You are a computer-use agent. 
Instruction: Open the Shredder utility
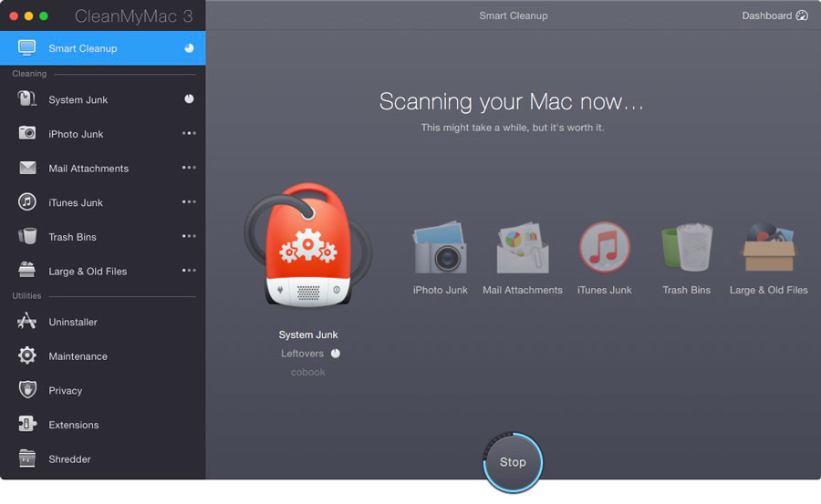click(x=102, y=459)
